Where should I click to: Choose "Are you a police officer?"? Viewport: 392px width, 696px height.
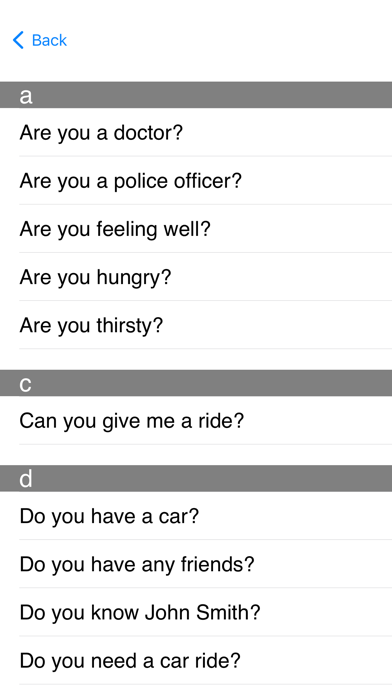pyautogui.click(x=196, y=180)
